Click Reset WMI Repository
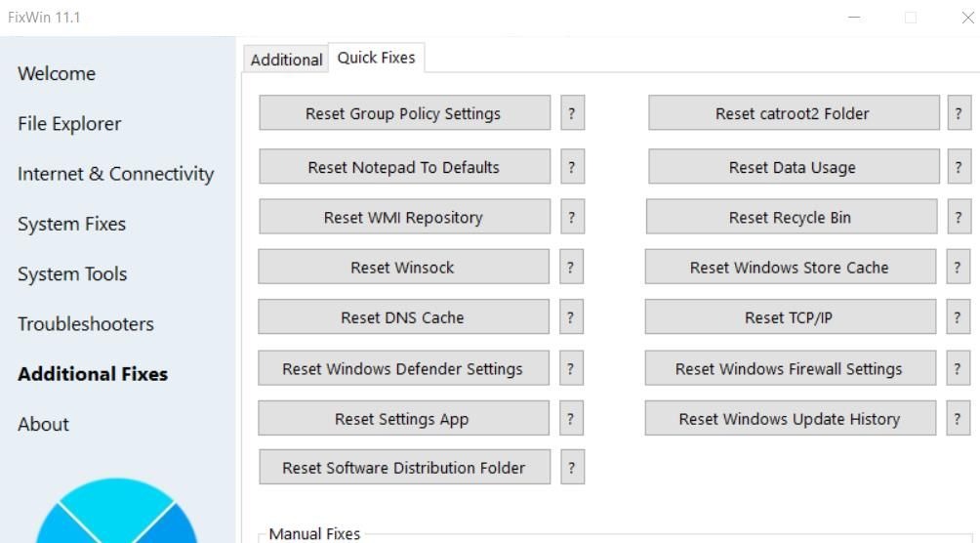 [x=404, y=217]
